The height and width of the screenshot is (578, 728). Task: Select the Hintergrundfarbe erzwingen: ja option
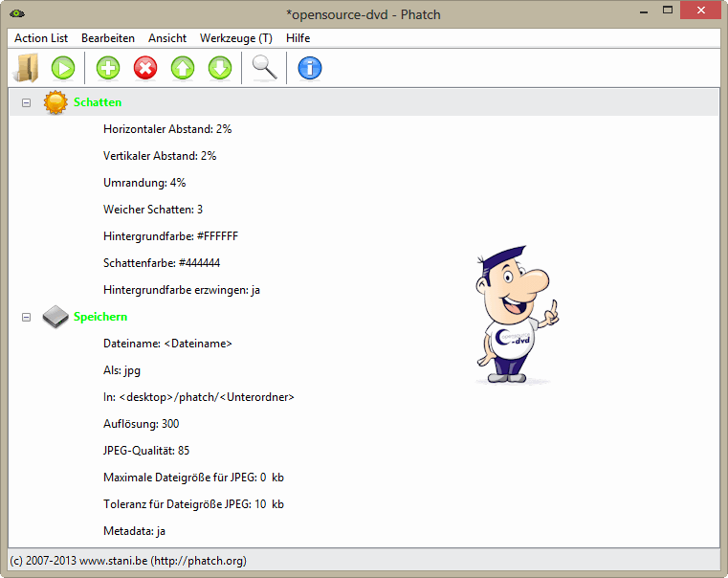182,290
